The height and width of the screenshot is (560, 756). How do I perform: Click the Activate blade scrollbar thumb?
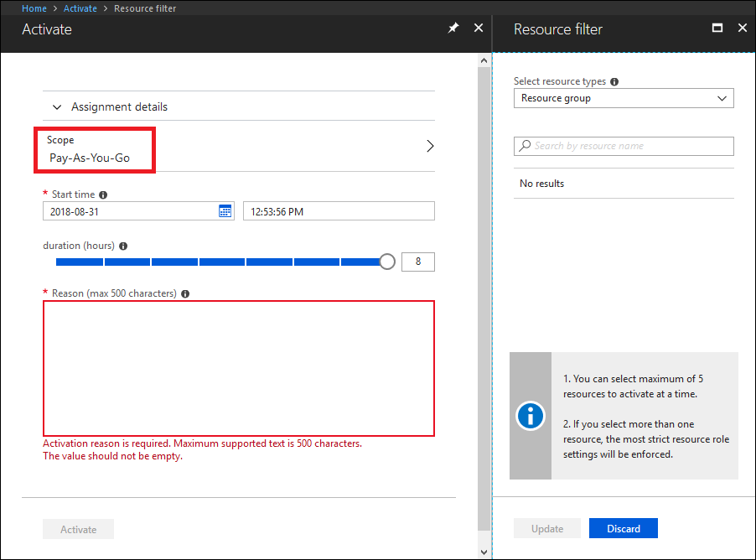484,299
